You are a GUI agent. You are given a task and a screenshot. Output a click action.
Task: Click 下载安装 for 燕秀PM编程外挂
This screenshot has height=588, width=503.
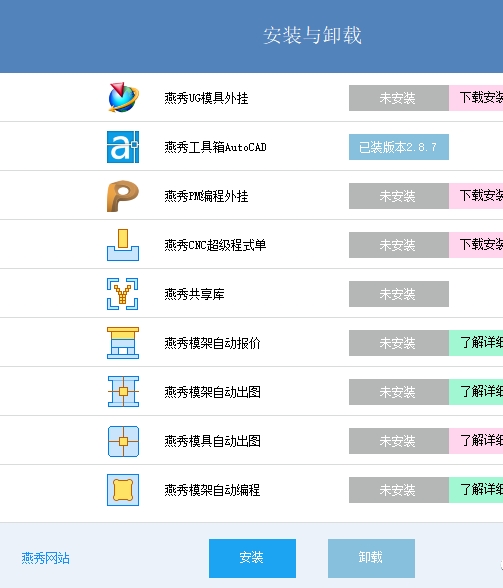[x=476, y=196]
